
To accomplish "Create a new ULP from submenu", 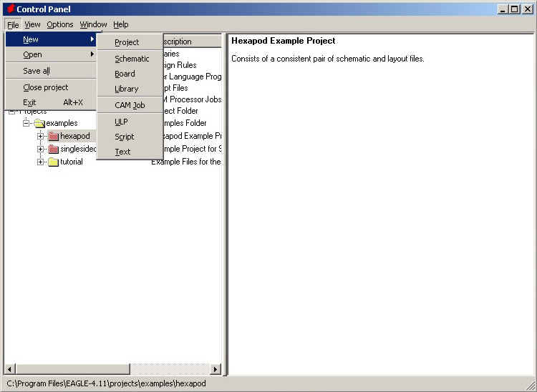I will [130, 122].
